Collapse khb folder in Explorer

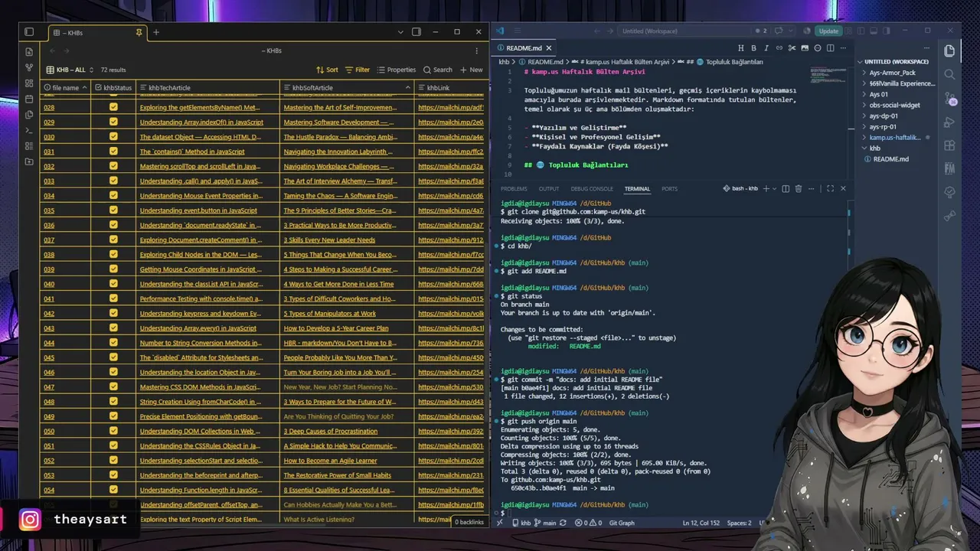tap(875, 148)
